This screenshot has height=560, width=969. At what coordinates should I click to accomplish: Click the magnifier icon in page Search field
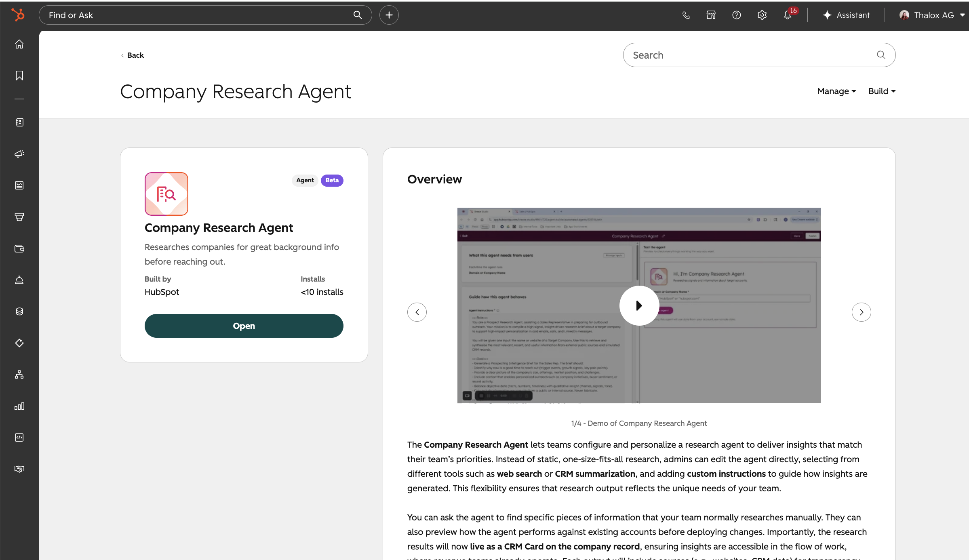(x=881, y=55)
